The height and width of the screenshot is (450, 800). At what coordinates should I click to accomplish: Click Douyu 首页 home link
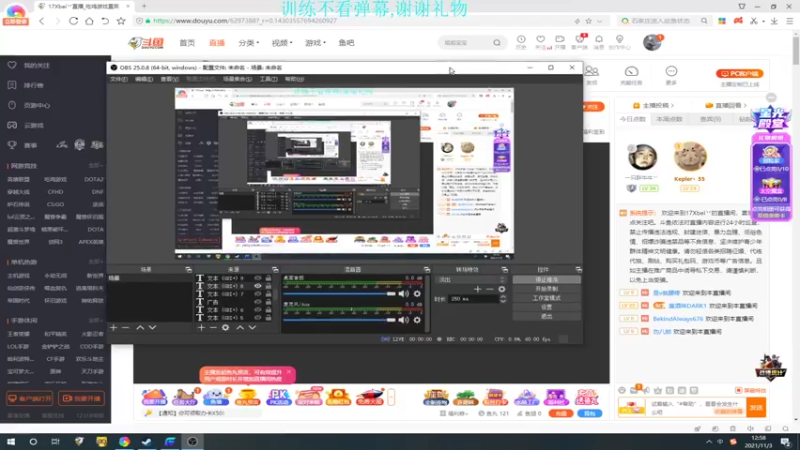pyautogui.click(x=187, y=43)
